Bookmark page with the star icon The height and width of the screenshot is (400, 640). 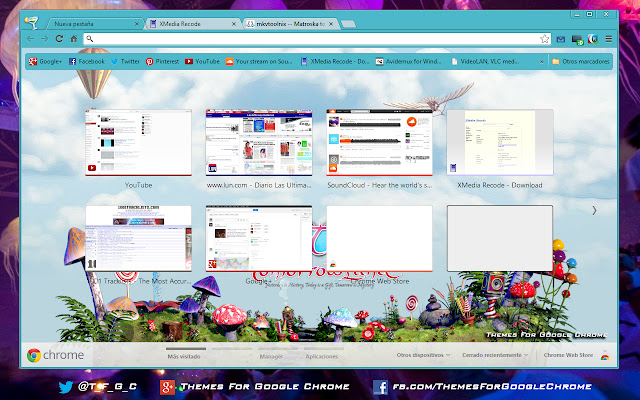point(544,38)
